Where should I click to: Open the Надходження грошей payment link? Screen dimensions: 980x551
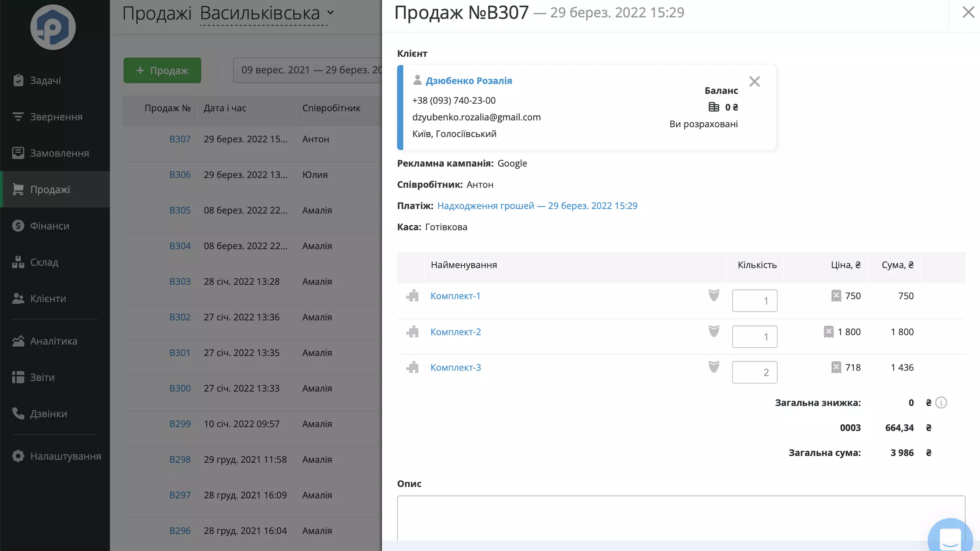click(537, 205)
